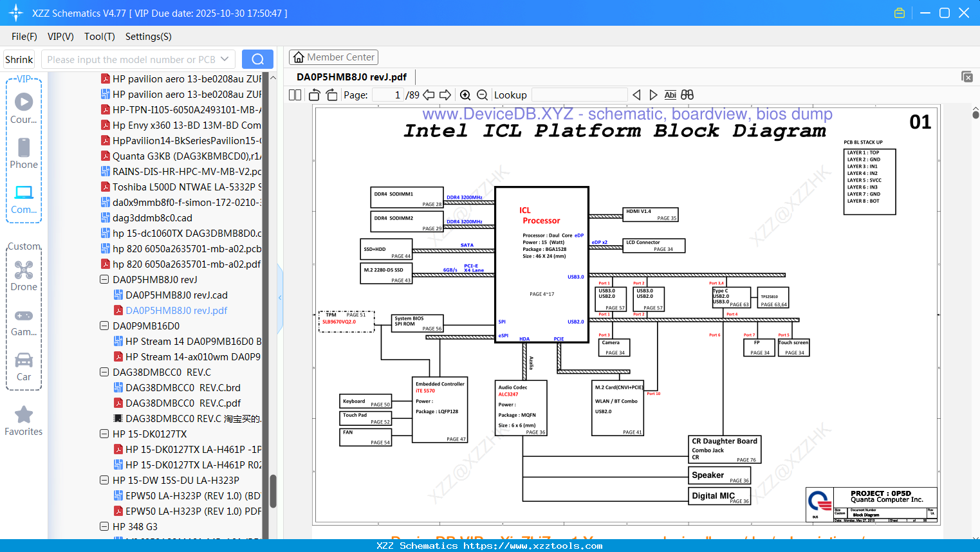Open HP Stream 14-ax010wm DA0P9 file
The width and height of the screenshot is (980, 552).
tap(187, 357)
